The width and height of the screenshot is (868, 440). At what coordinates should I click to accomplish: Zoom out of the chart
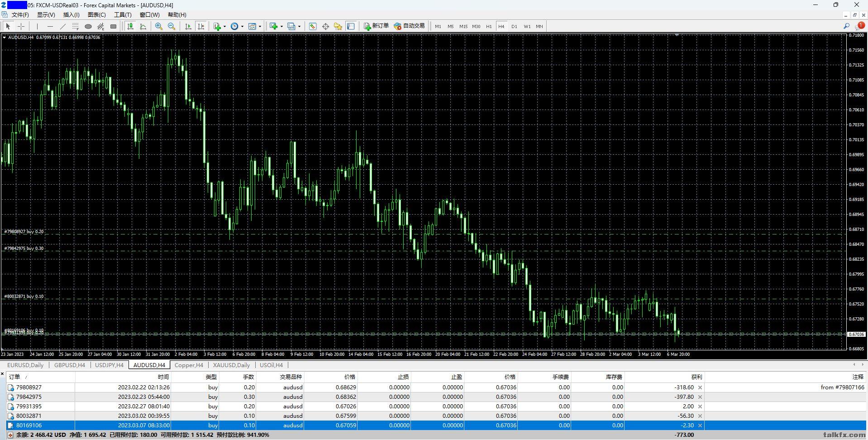pyautogui.click(x=172, y=26)
